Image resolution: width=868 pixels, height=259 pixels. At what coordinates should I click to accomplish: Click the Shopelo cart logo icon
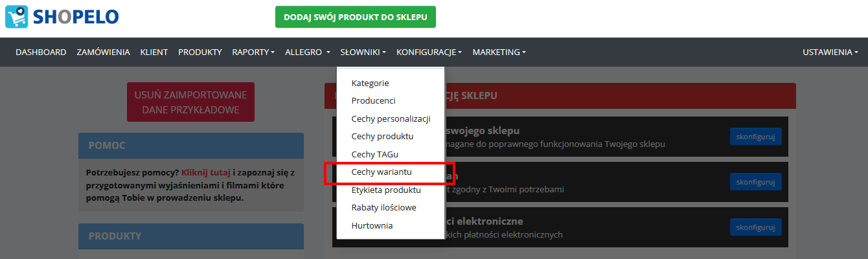[16, 17]
